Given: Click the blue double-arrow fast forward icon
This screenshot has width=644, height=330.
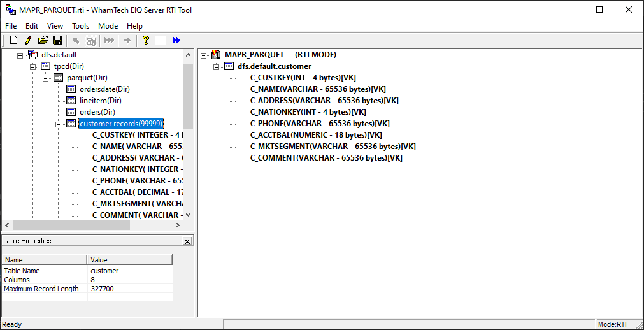Looking at the screenshot, I should click(x=176, y=40).
